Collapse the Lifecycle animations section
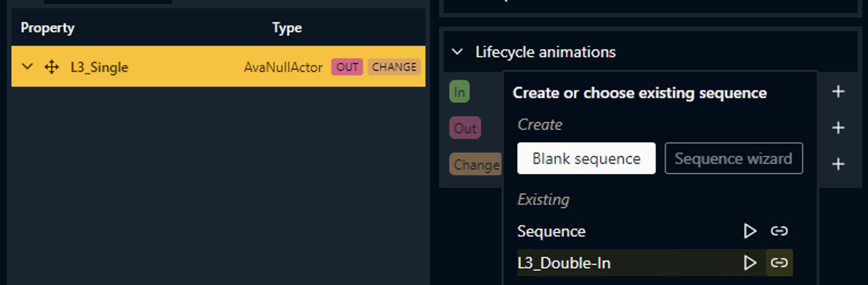868x285 pixels. coord(457,52)
